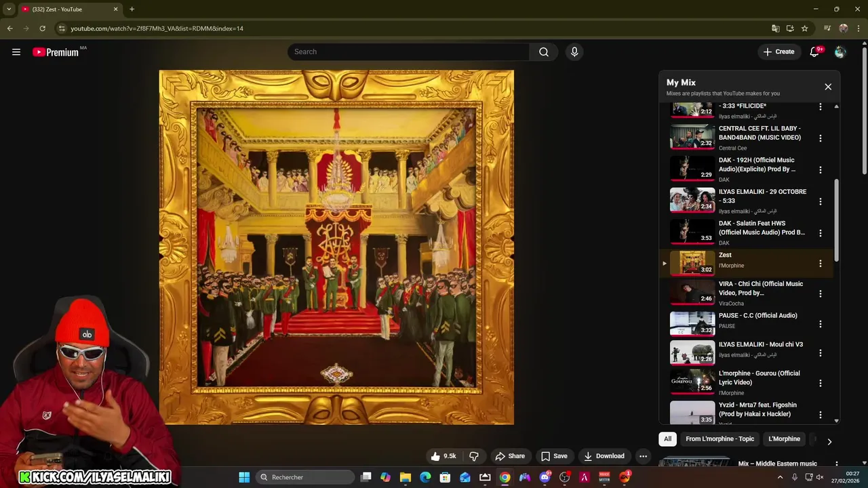Open options for PAUSE C.C item

coord(820,324)
